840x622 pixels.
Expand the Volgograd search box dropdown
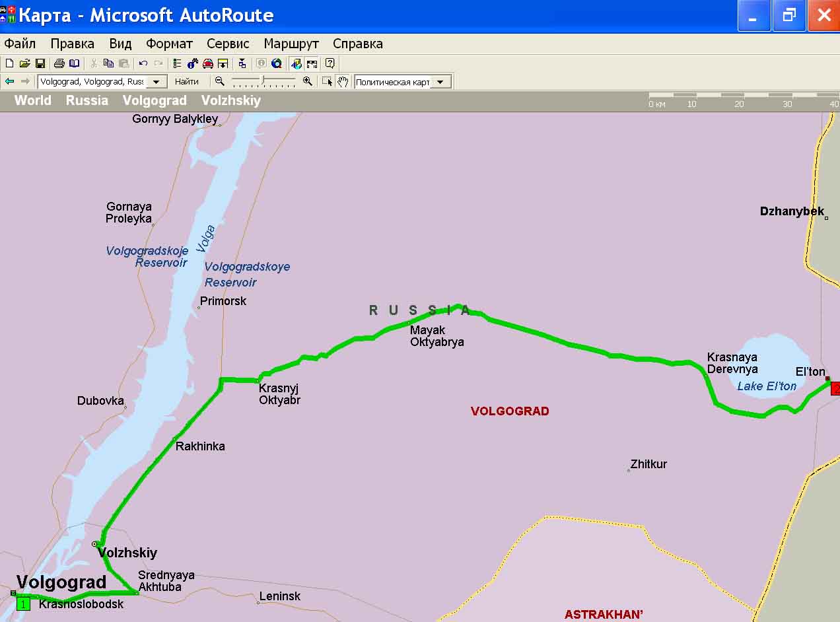point(156,82)
